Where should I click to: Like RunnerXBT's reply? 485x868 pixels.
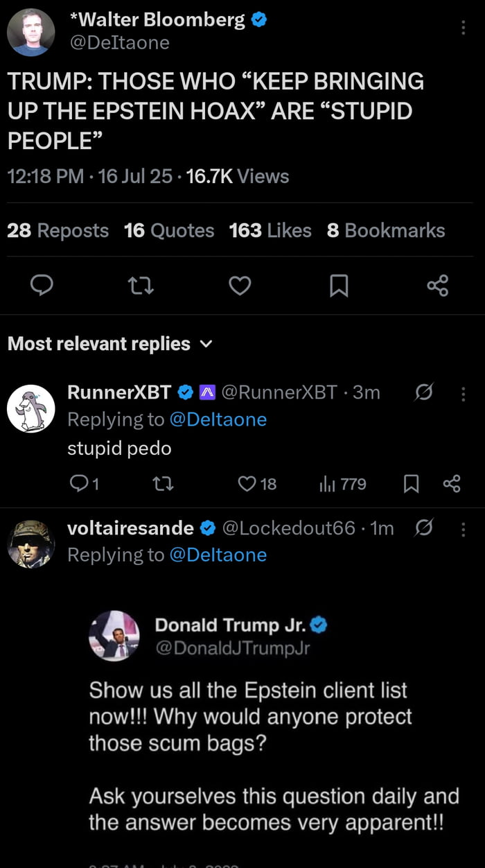coord(257,484)
